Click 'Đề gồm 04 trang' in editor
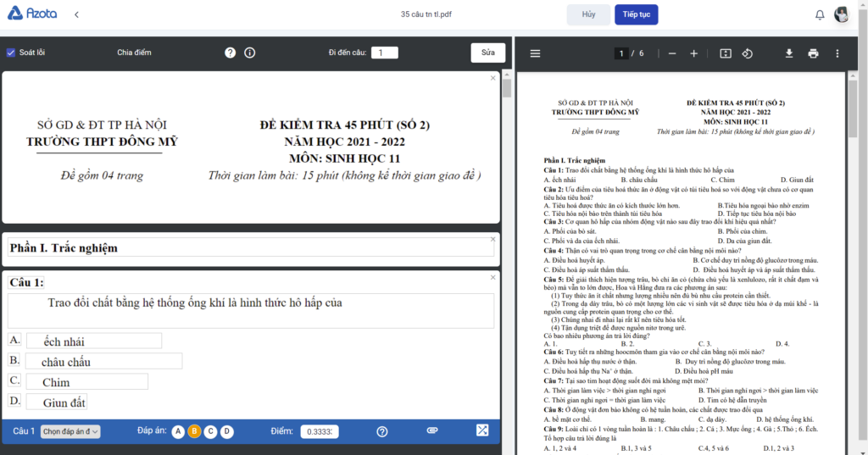The width and height of the screenshot is (868, 455). coord(102,175)
